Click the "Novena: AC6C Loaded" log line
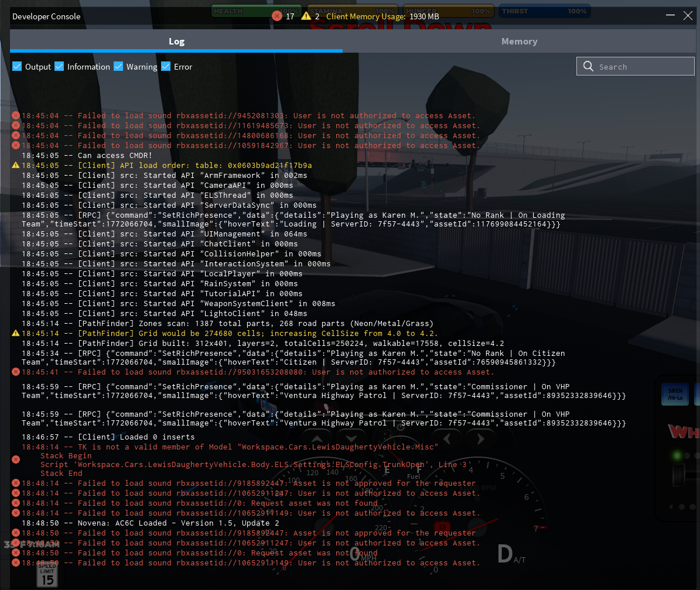Viewport: 700px width, 590px height. point(150,523)
